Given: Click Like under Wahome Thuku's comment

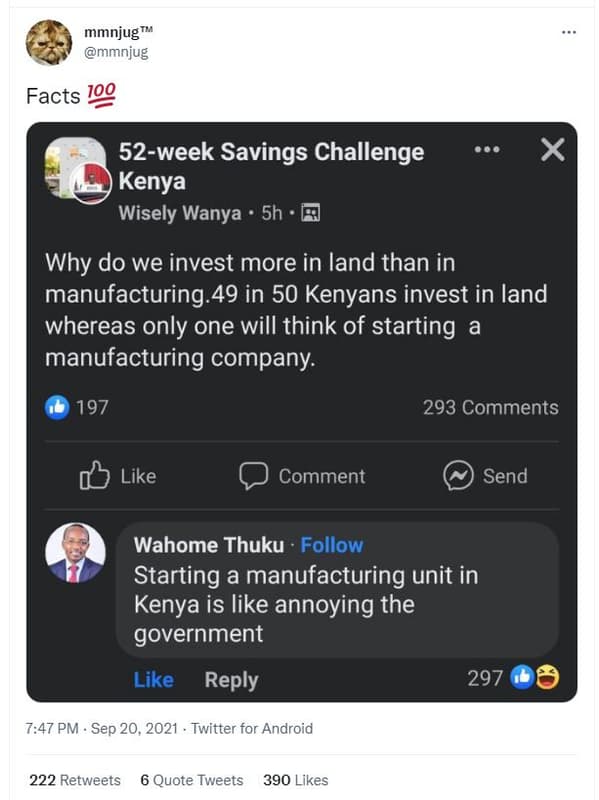Looking at the screenshot, I should click(153, 678).
